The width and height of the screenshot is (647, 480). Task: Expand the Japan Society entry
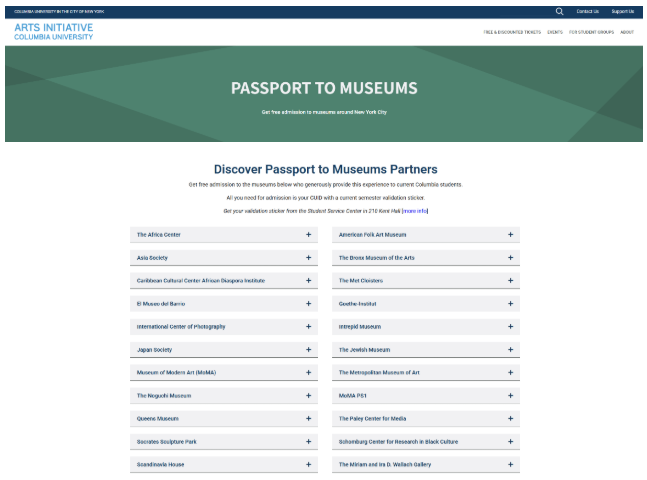click(224, 350)
